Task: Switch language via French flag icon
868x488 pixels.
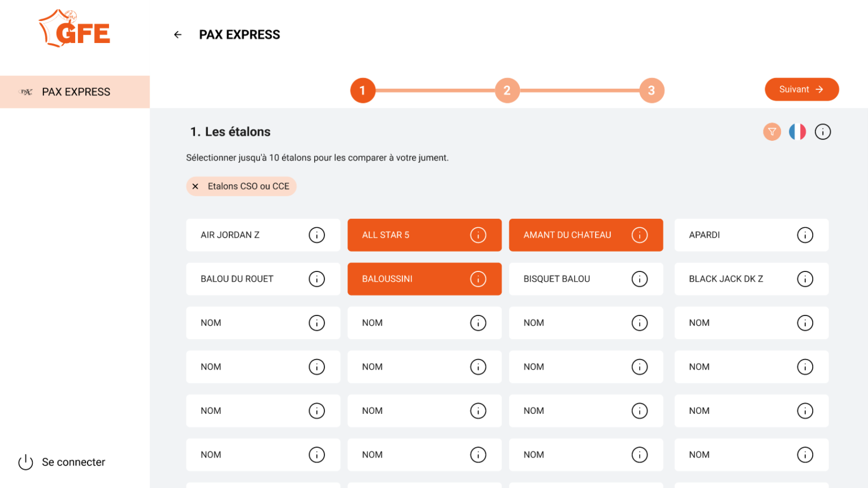Action: (797, 132)
